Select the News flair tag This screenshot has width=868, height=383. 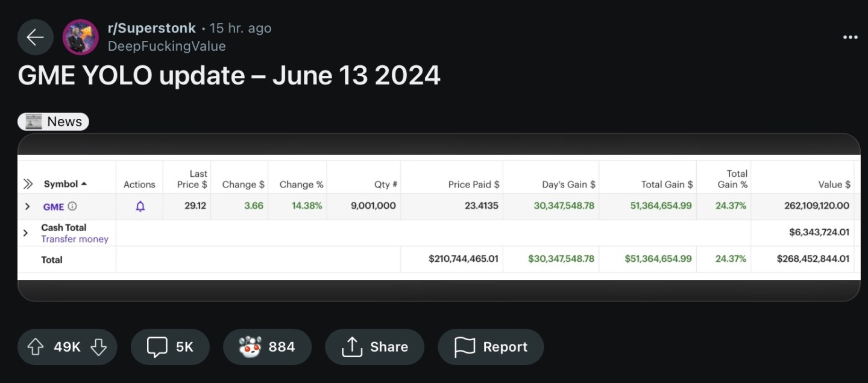coord(54,122)
